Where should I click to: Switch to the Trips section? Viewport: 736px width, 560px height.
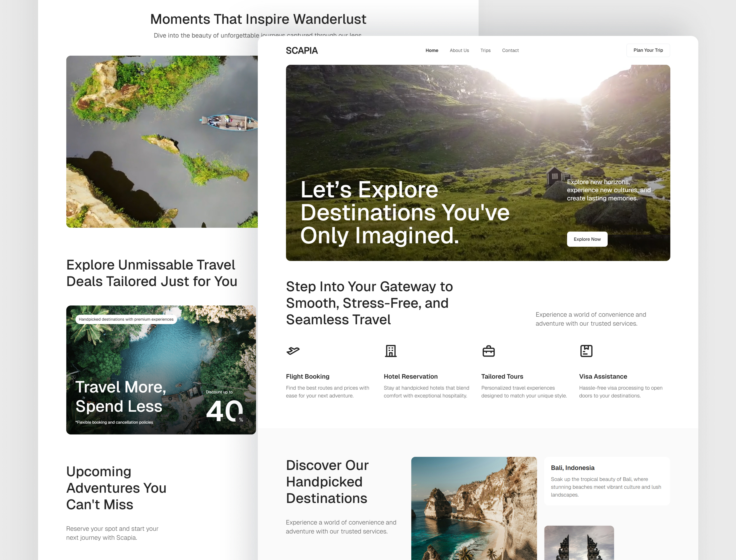point(485,50)
